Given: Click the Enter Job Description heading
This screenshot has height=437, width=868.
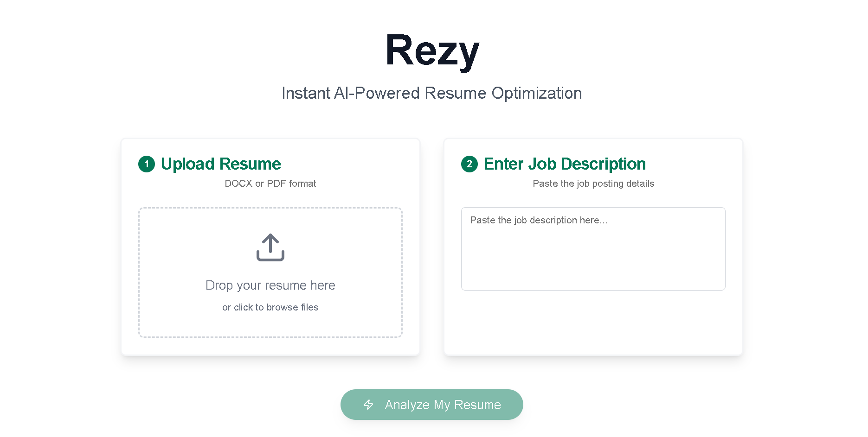Looking at the screenshot, I should tap(565, 164).
